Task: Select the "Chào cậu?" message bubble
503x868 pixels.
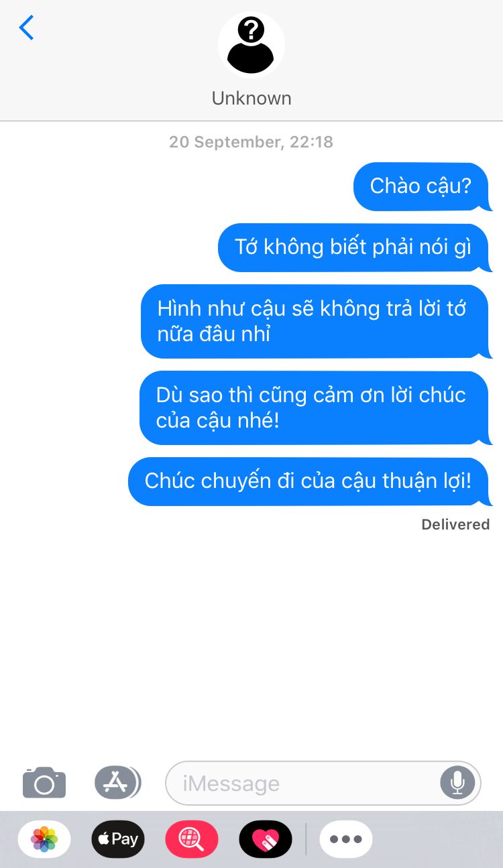Action: tap(423, 186)
